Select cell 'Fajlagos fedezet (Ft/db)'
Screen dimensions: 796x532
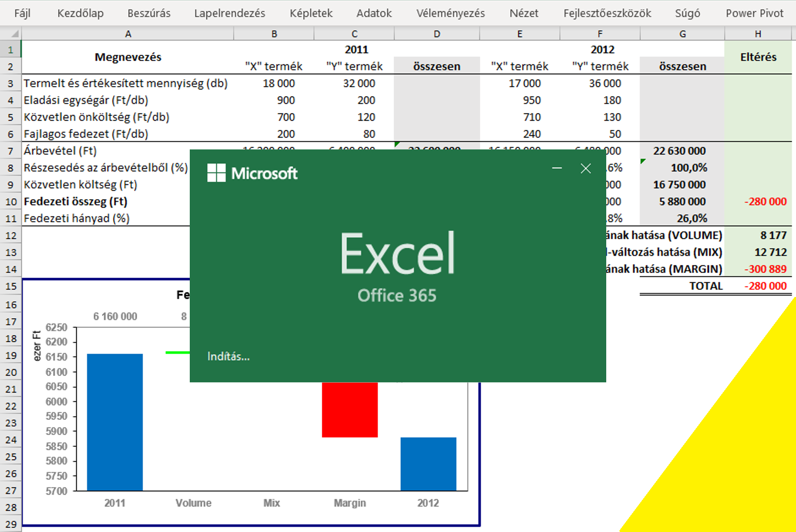(x=128, y=134)
